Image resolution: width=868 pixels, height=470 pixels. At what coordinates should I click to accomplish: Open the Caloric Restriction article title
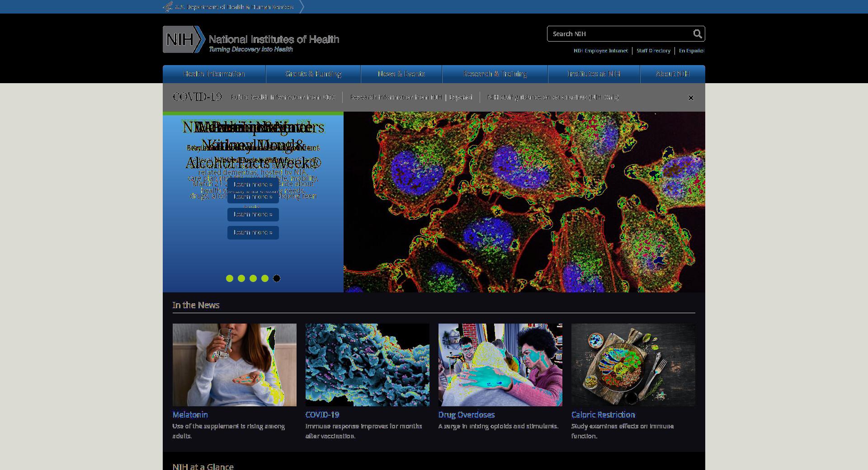point(603,414)
